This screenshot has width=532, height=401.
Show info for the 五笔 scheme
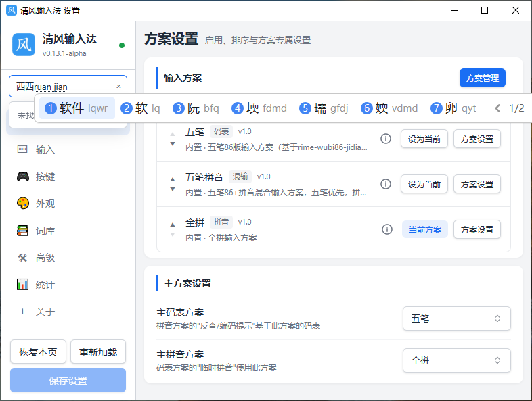click(x=385, y=139)
